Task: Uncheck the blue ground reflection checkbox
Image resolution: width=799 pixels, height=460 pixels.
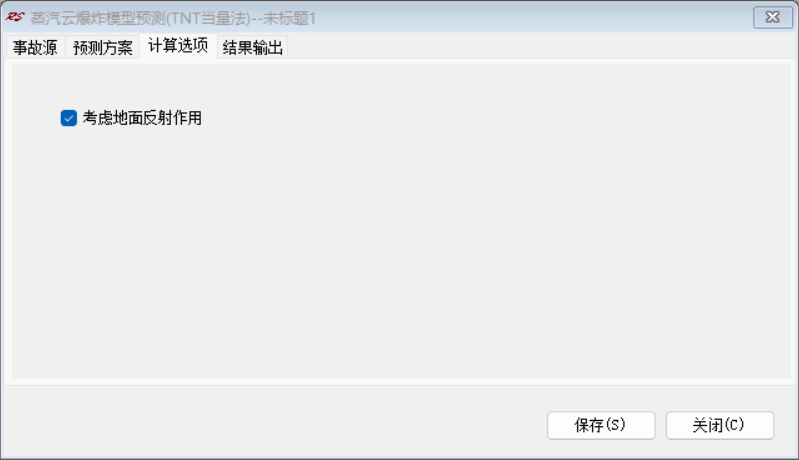Action: coord(69,118)
